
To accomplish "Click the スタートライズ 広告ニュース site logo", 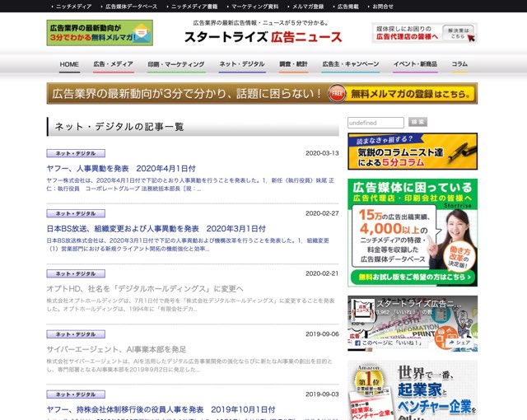I will coord(263,37).
